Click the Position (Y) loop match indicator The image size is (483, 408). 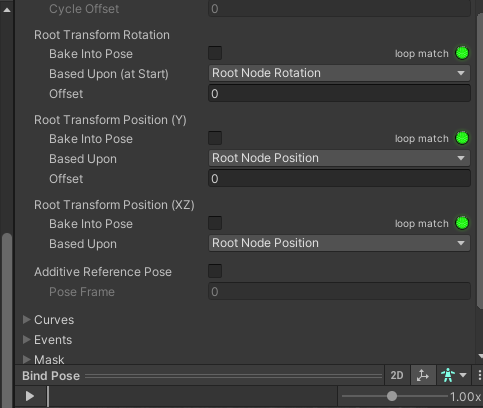462,138
